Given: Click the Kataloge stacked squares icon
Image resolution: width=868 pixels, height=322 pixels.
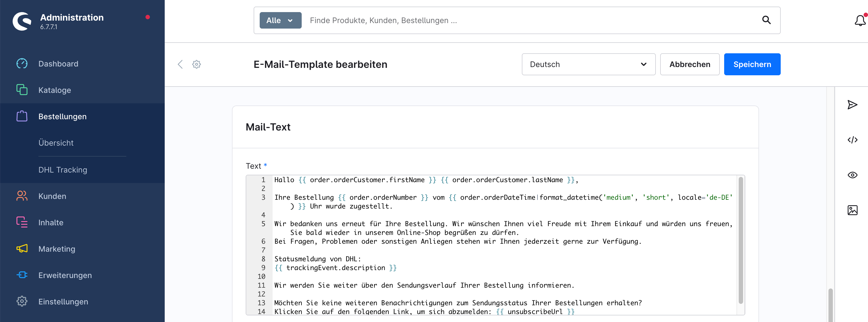Looking at the screenshot, I should point(22,90).
